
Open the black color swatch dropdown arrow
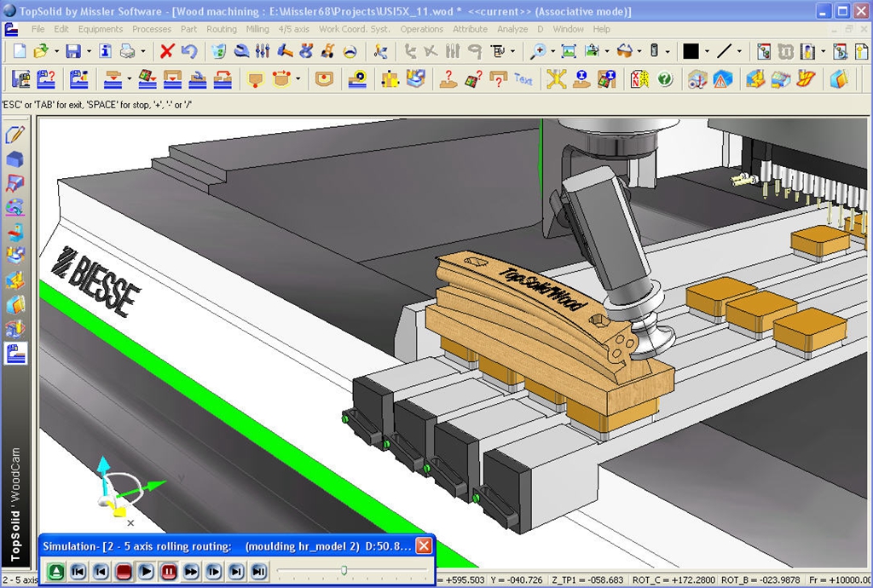tap(707, 52)
